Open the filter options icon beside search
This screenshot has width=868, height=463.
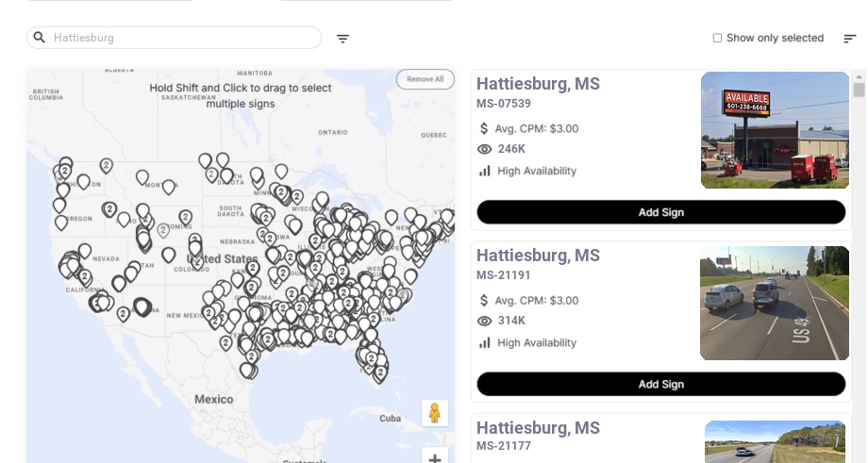click(x=342, y=39)
